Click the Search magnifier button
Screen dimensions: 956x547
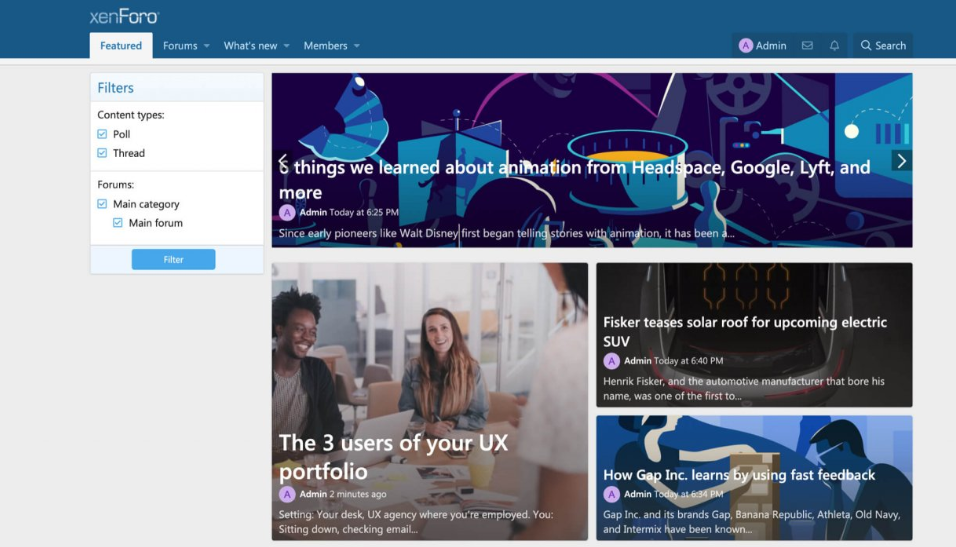(883, 46)
